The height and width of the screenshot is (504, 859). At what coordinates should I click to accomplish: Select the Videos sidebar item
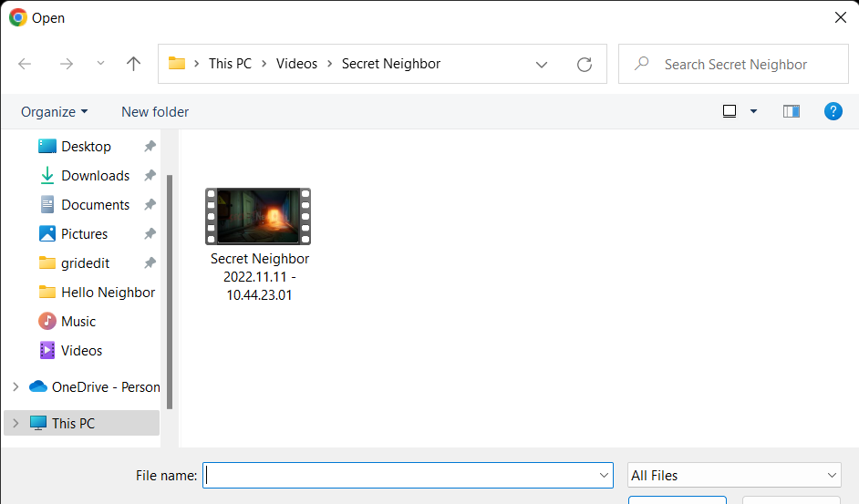[x=81, y=351]
